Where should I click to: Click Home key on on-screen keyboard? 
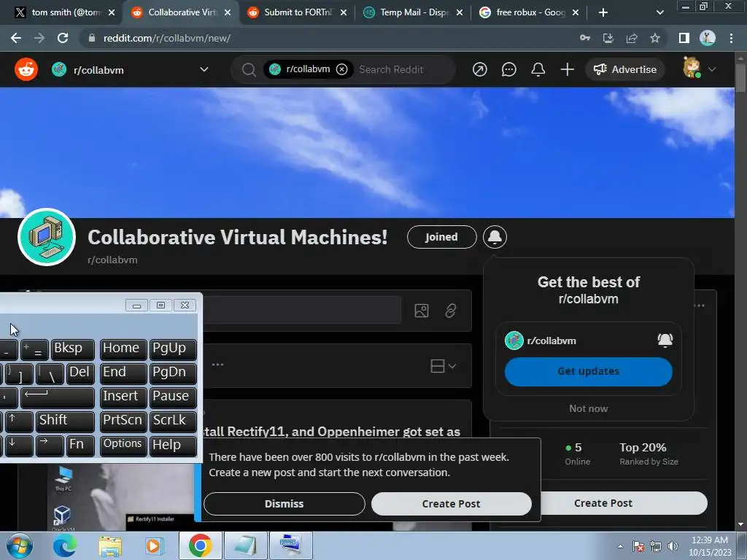point(123,349)
